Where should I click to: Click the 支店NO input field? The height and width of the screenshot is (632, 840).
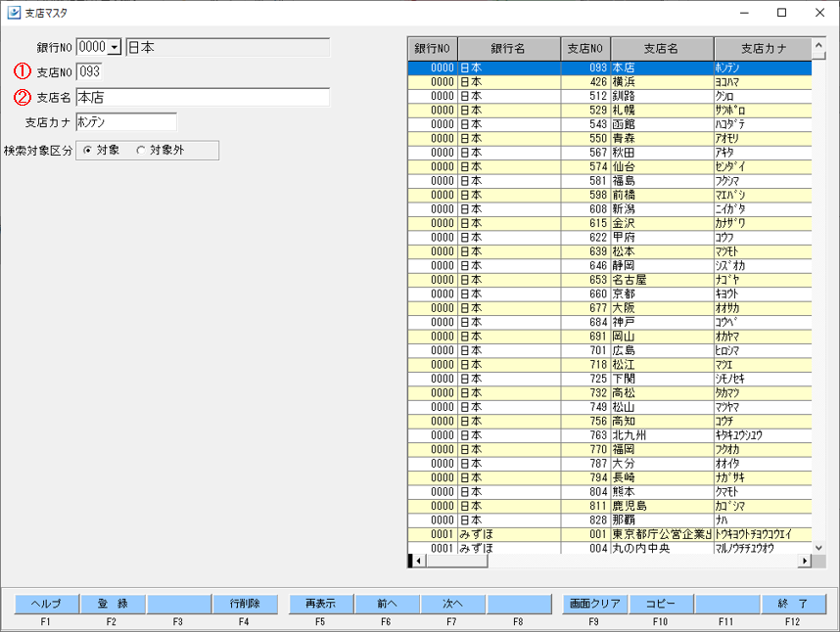point(89,71)
